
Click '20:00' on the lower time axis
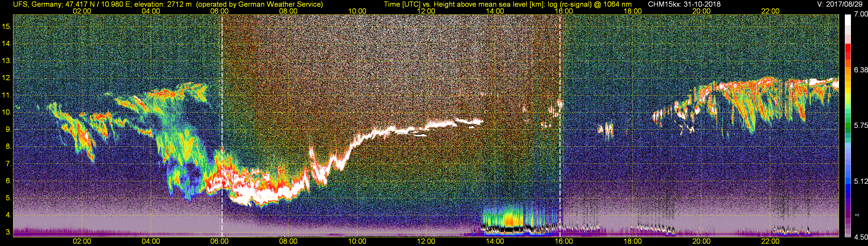[702, 241]
